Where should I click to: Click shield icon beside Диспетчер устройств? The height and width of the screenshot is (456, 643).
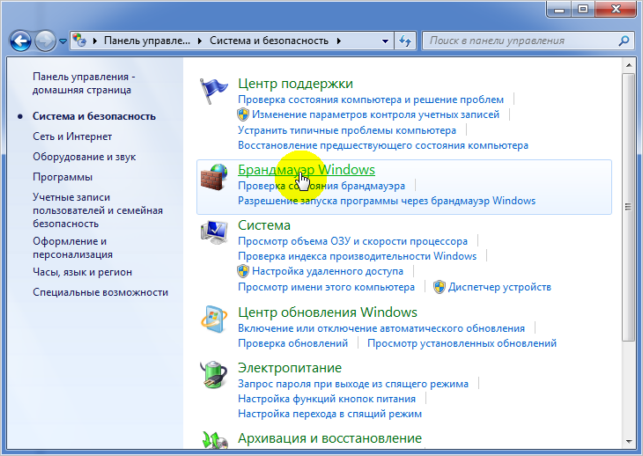439,287
